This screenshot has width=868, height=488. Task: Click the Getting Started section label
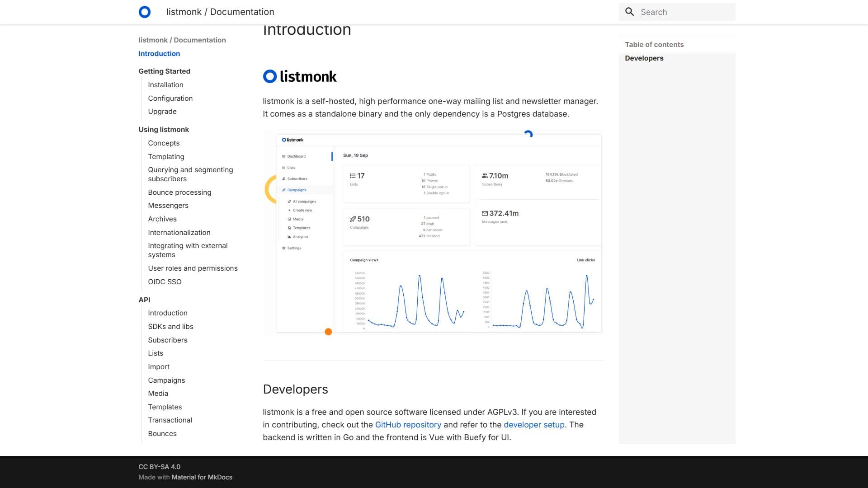point(164,71)
